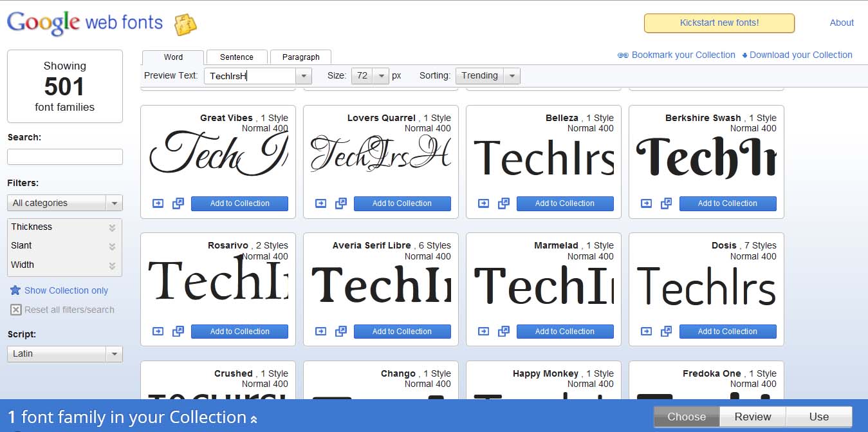This screenshot has width=868, height=432.
Task: Click the quick-use arrow icon for Averia Serif Libre
Action: coord(320,331)
